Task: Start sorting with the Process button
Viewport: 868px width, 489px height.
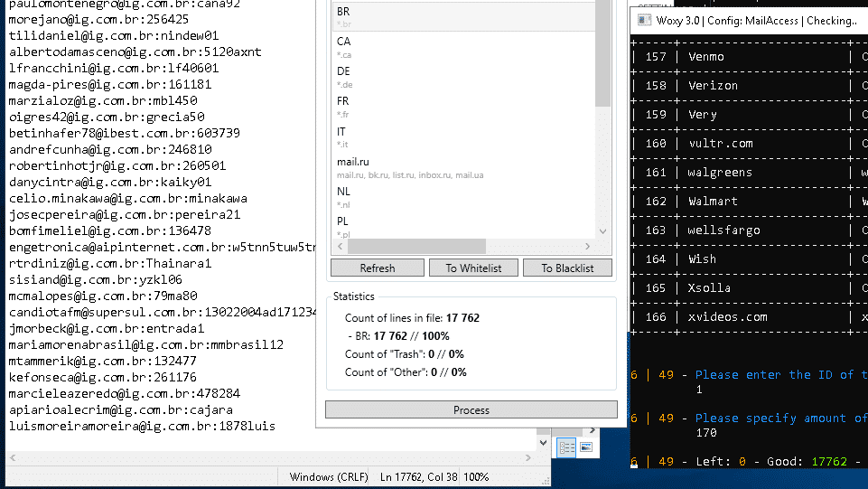Action: (471, 409)
